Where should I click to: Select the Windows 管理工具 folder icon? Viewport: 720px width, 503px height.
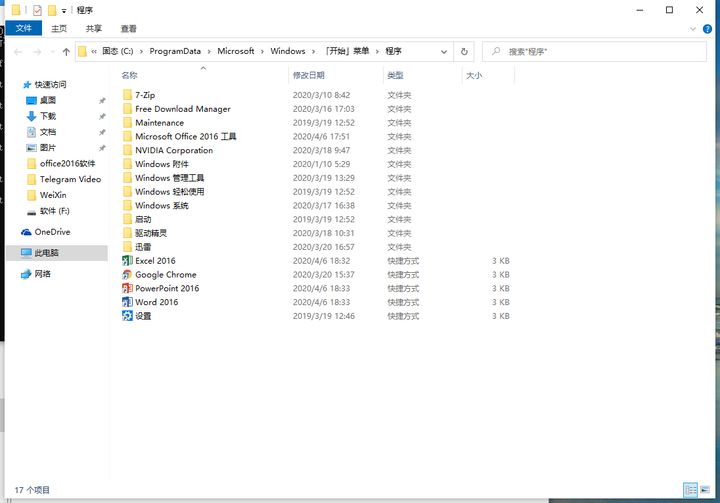pos(127,178)
